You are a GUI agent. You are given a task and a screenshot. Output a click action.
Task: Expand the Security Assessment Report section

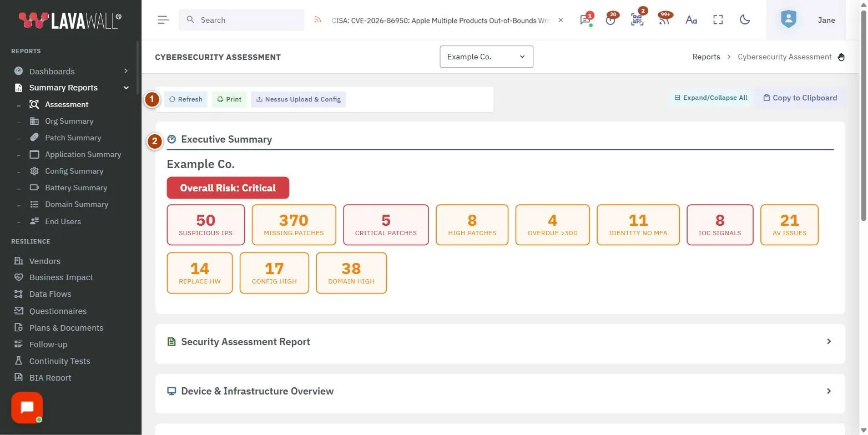[500, 342]
